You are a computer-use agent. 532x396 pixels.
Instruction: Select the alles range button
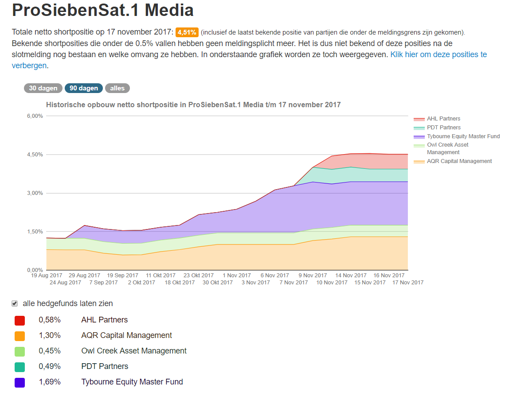[x=117, y=88]
